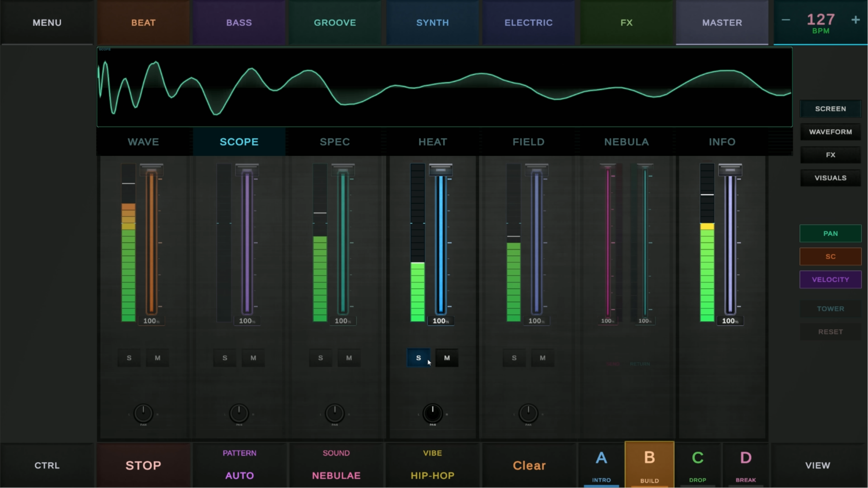The width and height of the screenshot is (868, 488).
Task: Click the RESET button
Action: point(830,332)
